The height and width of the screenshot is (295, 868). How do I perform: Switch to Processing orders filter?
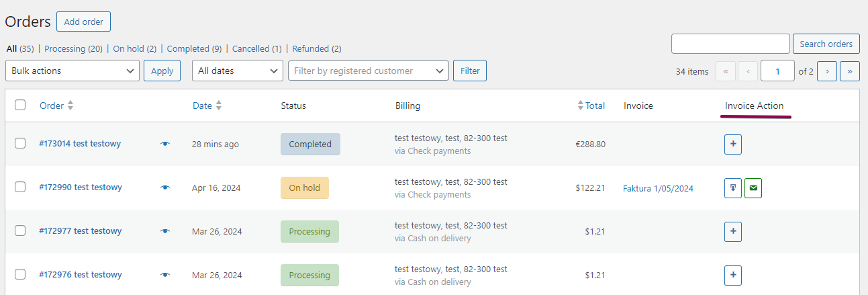(64, 49)
